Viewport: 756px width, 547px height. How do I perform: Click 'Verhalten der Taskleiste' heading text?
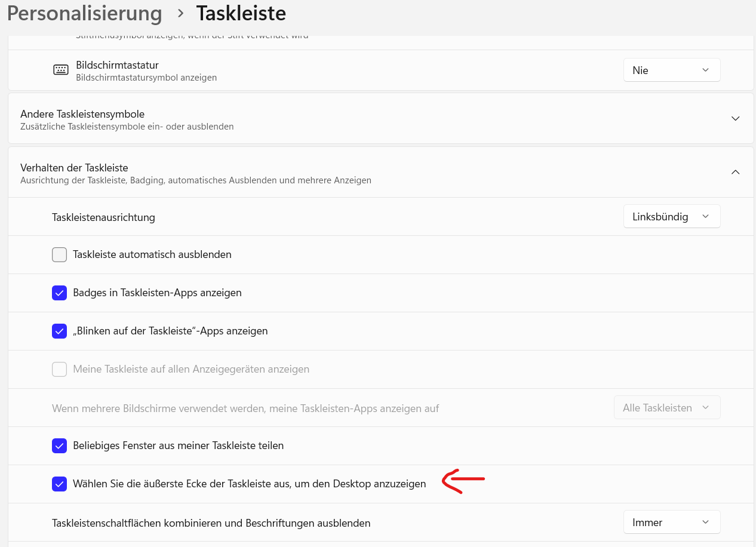coord(74,168)
